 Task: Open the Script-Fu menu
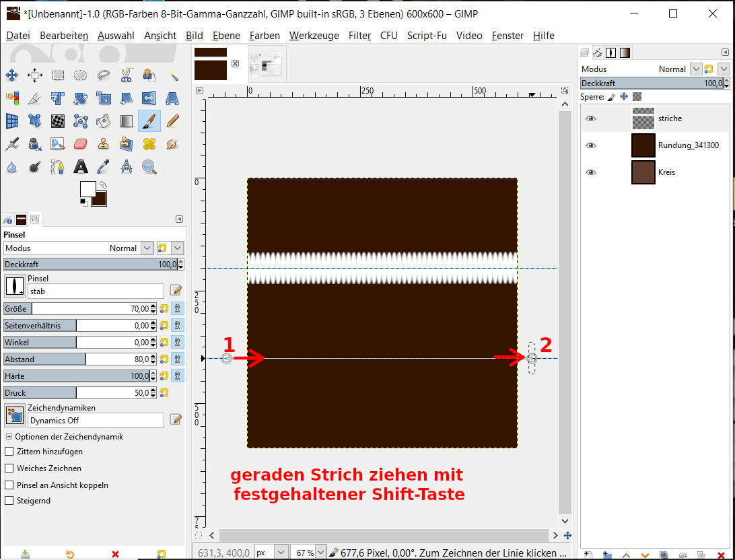(x=427, y=36)
